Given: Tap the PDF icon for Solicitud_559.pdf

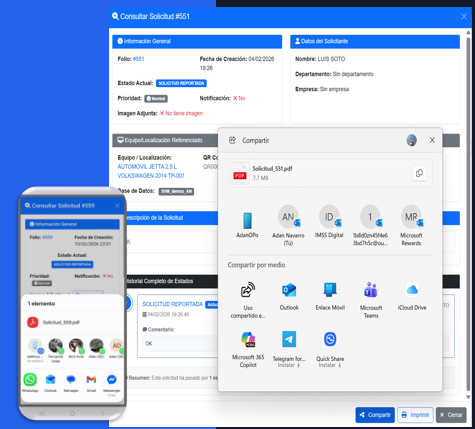Looking at the screenshot, I should point(33,322).
